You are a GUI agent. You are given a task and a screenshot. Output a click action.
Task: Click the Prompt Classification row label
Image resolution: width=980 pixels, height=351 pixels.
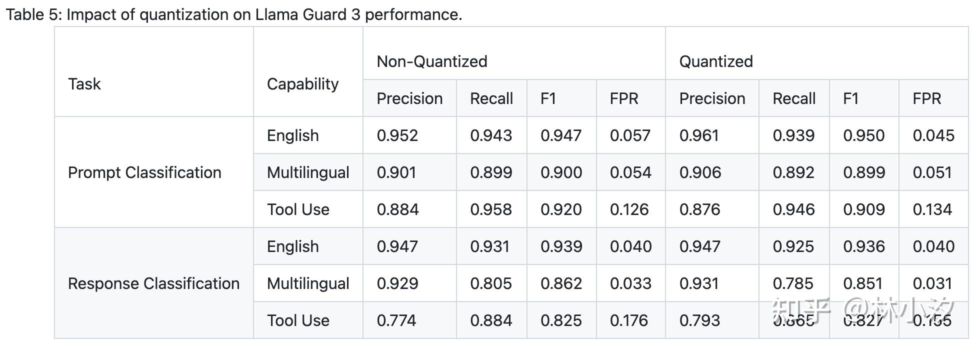[x=144, y=172]
